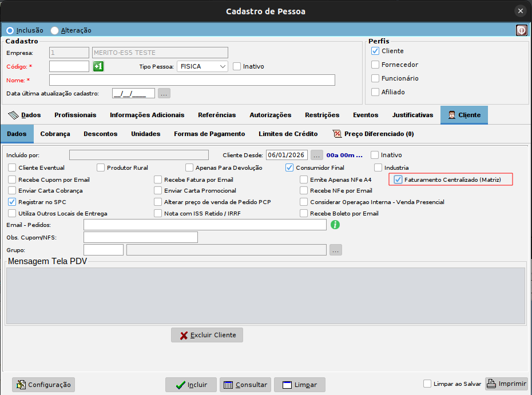Click into the Nome text field

pyautogui.click(x=192, y=80)
